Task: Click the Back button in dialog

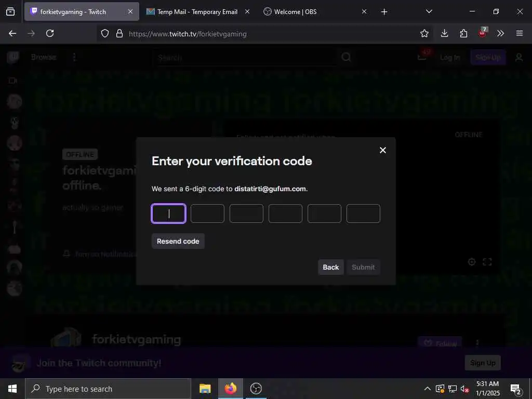Action: point(331,268)
